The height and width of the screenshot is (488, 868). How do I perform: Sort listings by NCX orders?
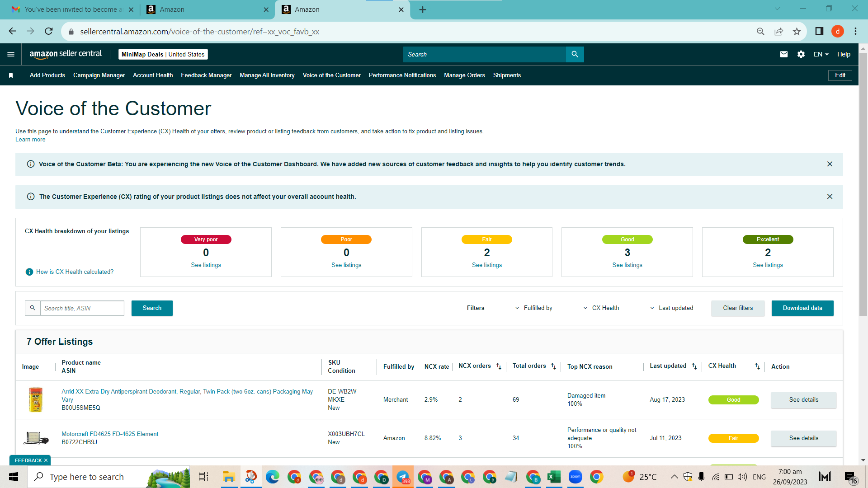tap(499, 366)
